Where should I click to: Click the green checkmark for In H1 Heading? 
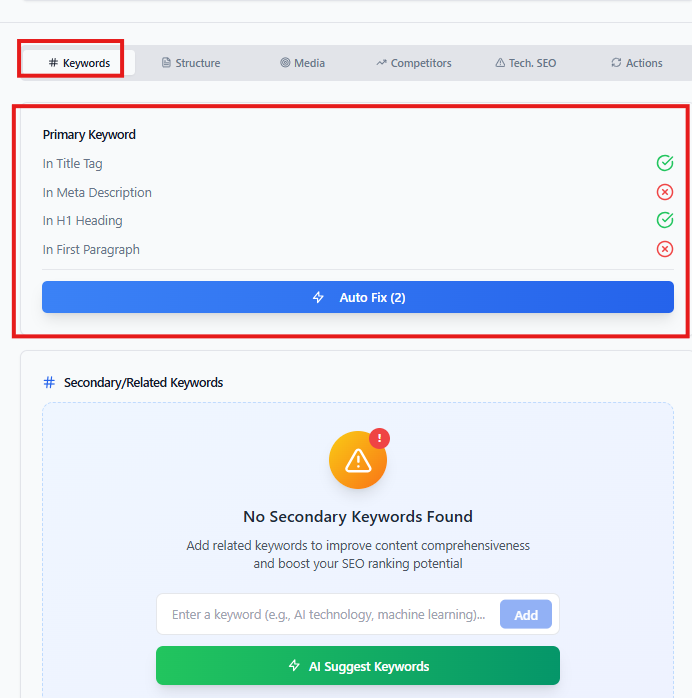[665, 220]
